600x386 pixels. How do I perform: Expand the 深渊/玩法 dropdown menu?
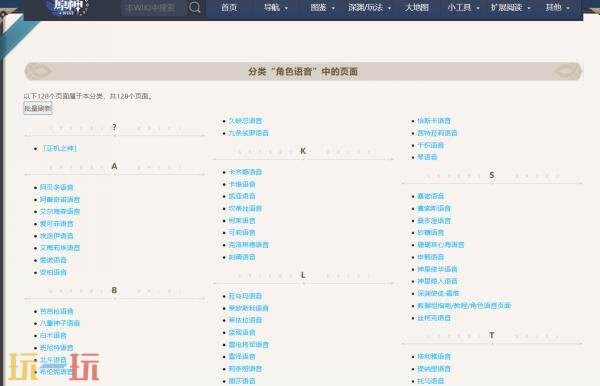369,7
